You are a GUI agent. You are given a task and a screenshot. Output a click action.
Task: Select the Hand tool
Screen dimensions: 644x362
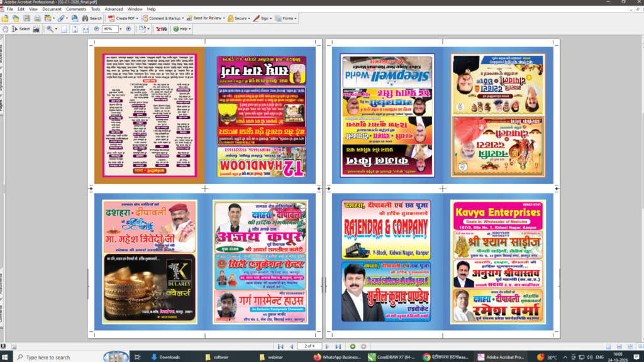pos(5,29)
